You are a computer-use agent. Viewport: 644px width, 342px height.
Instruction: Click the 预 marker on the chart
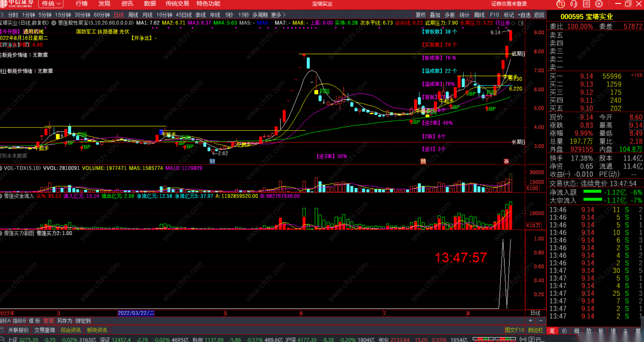pos(423,161)
